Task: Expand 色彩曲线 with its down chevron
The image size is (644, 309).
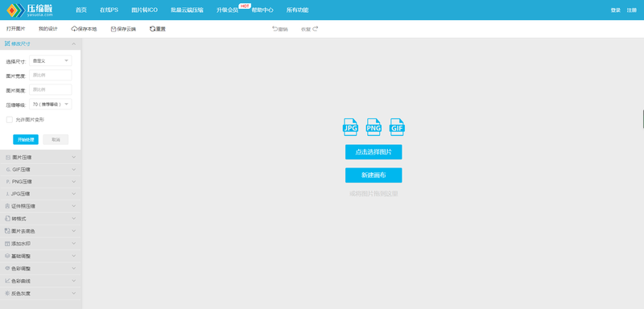Action: click(73, 281)
